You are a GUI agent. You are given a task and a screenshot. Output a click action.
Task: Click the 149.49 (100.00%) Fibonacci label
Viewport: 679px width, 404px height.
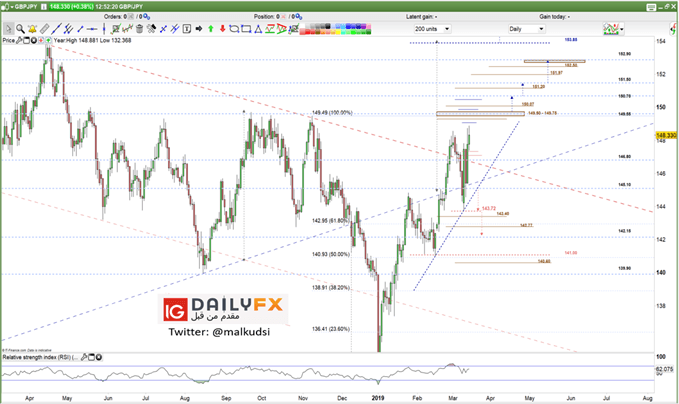pyautogui.click(x=332, y=113)
